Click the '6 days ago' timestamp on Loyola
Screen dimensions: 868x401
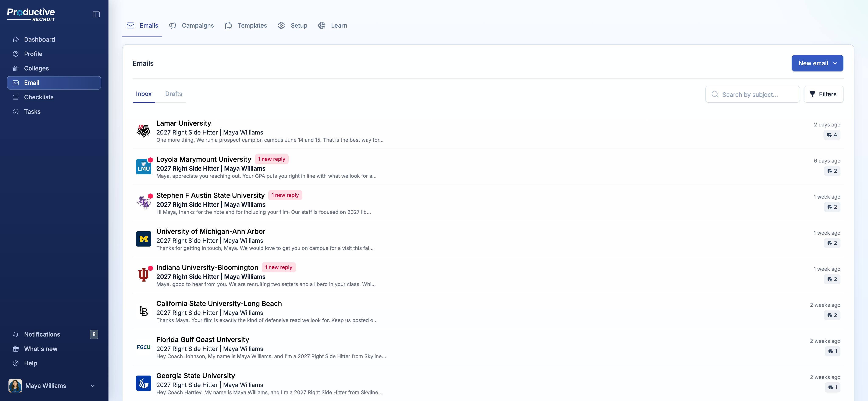click(827, 161)
